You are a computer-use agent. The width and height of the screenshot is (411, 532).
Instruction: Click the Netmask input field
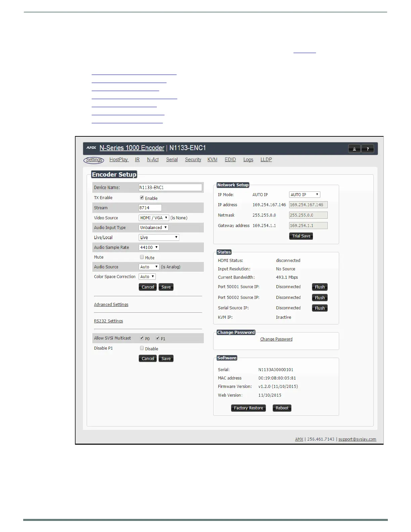pos(308,215)
